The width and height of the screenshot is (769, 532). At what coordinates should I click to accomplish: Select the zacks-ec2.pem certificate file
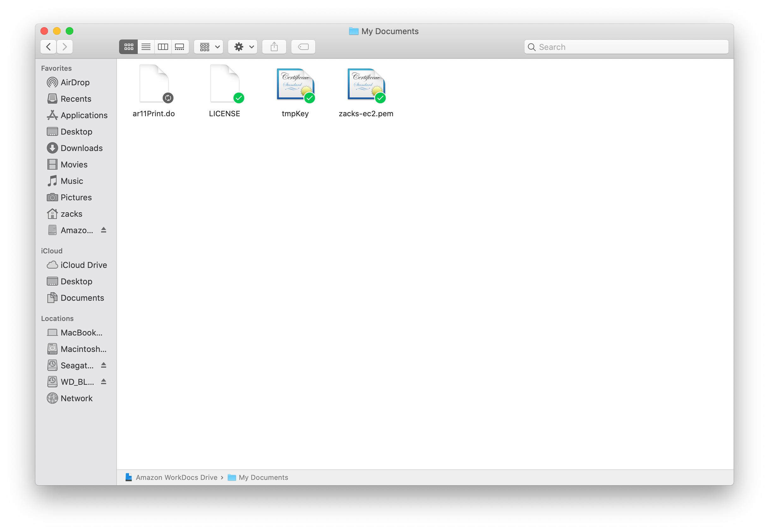pyautogui.click(x=366, y=85)
